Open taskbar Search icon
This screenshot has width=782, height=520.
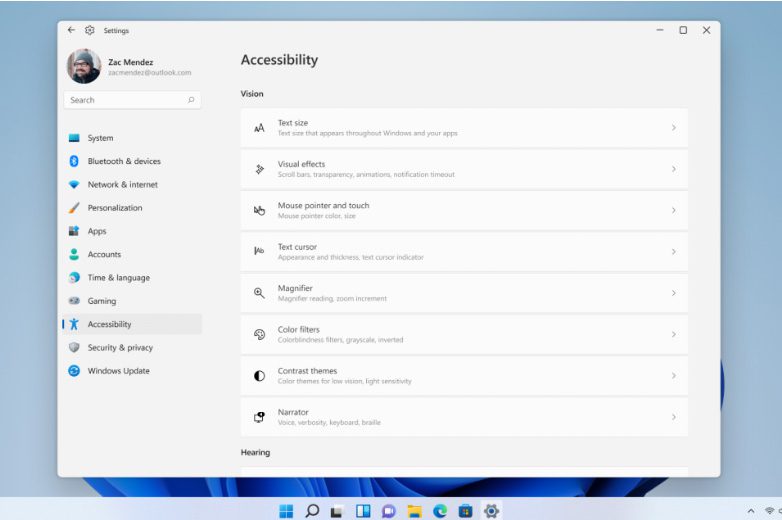(x=312, y=511)
